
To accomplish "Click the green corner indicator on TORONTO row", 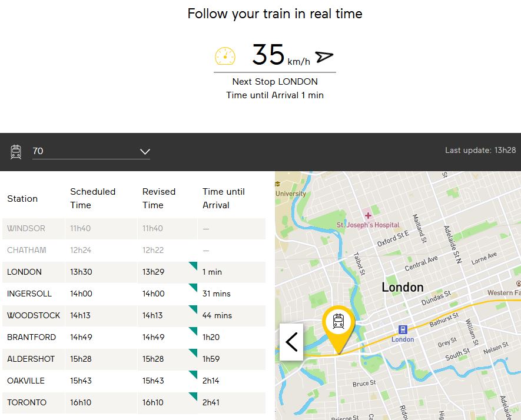I will tap(193, 396).
